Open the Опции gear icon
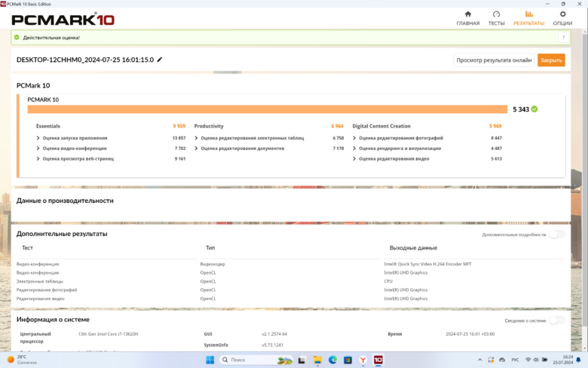Viewport: 588px width, 368px height. click(562, 14)
